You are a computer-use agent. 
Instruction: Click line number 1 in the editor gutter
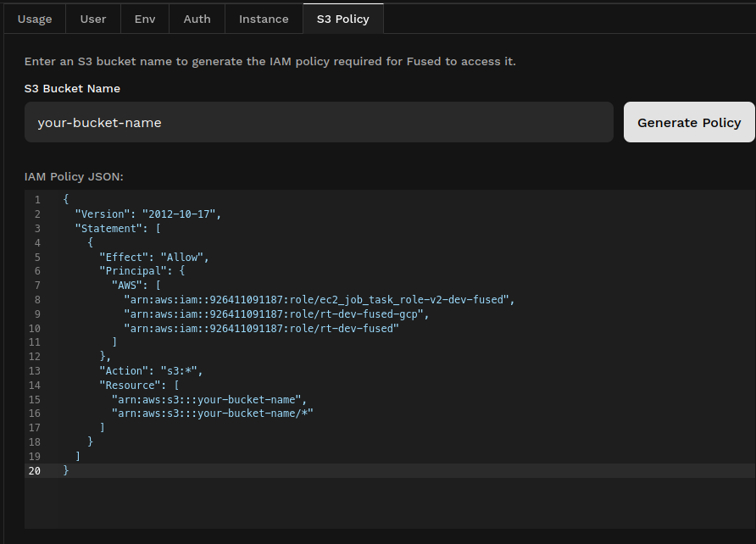pyautogui.click(x=37, y=200)
